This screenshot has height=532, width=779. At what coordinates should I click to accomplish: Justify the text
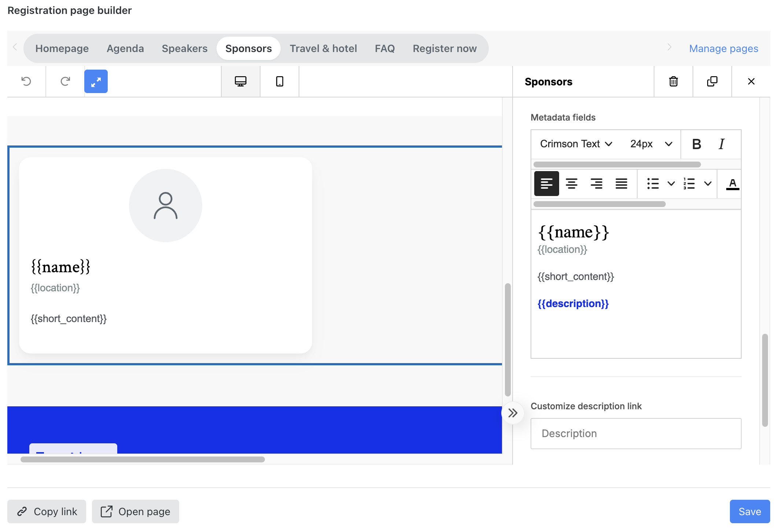point(621,184)
